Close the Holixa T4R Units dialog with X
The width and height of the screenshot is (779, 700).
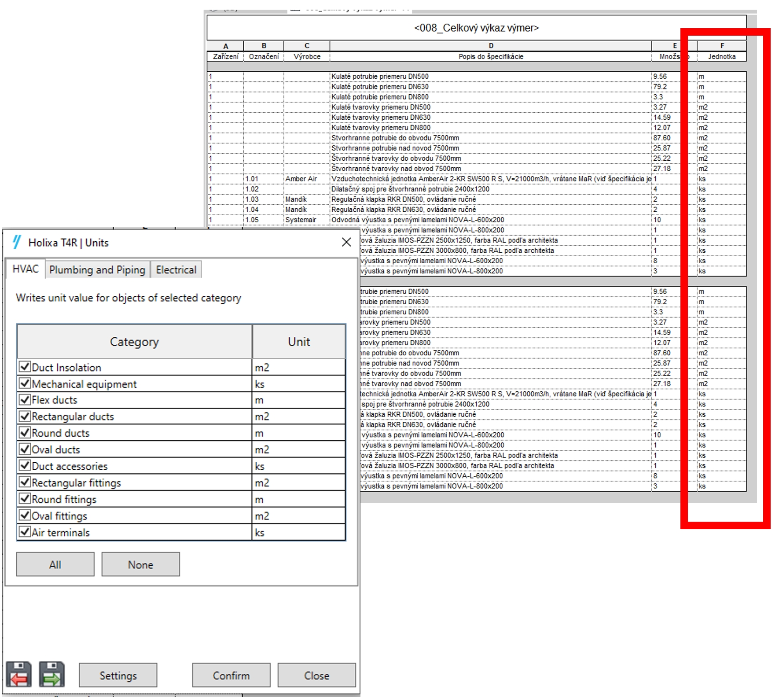pyautogui.click(x=346, y=242)
